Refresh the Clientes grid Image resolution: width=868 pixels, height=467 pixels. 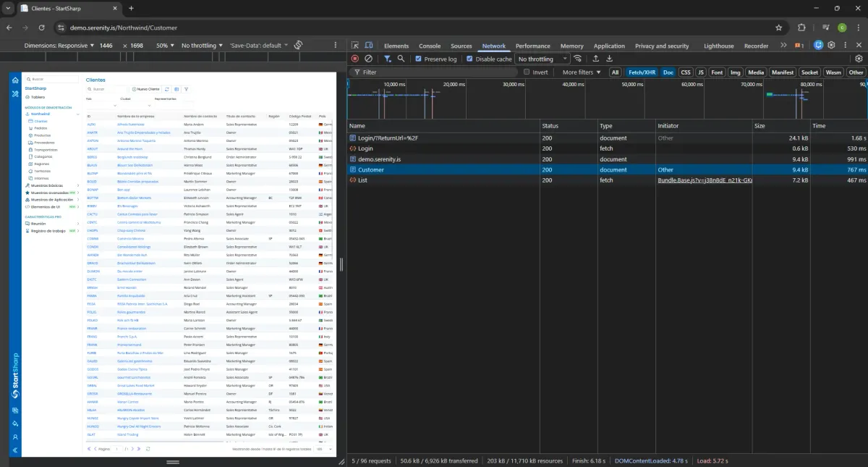tap(166, 88)
